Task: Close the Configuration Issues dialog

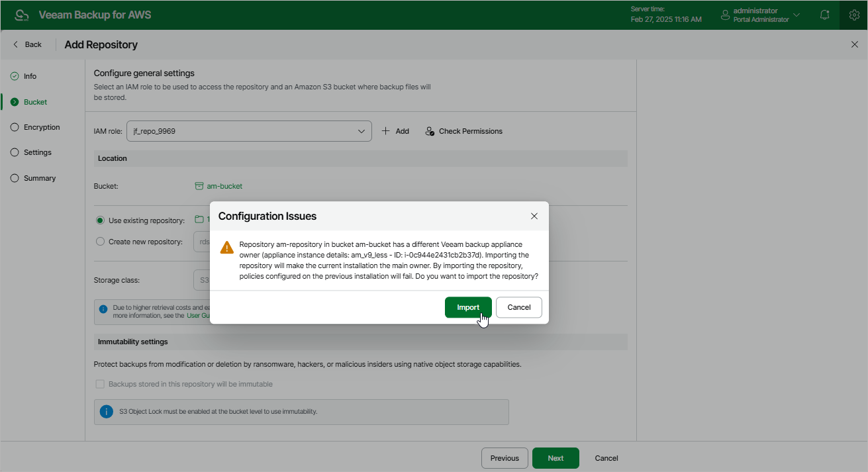Action: (x=534, y=216)
